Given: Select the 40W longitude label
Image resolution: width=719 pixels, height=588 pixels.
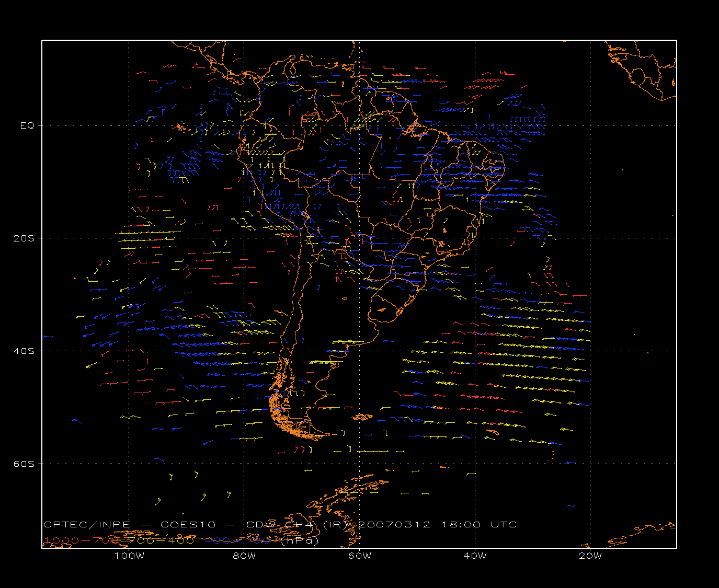Looking at the screenshot, I should click(x=475, y=556).
